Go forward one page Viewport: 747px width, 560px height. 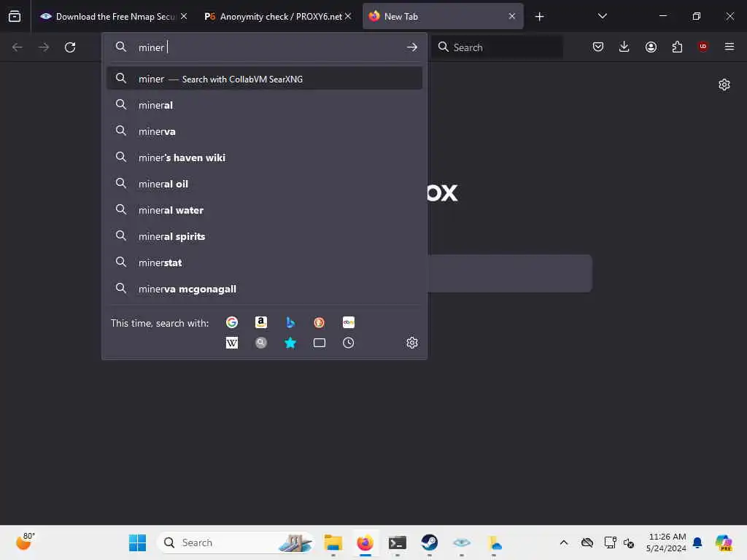pos(44,47)
